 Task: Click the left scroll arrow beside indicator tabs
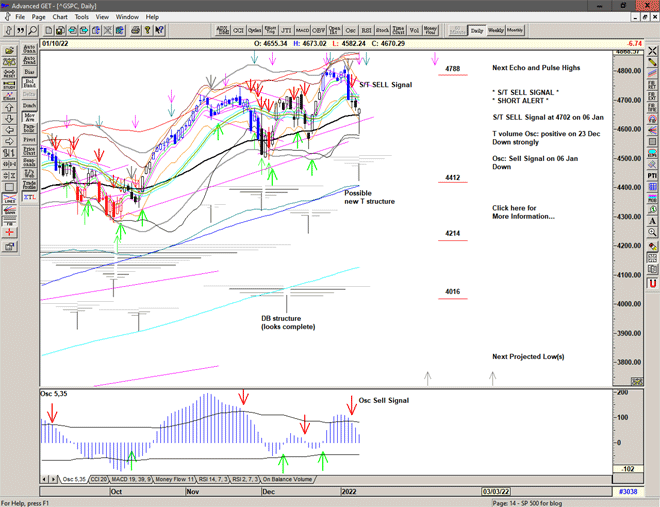click(43, 479)
